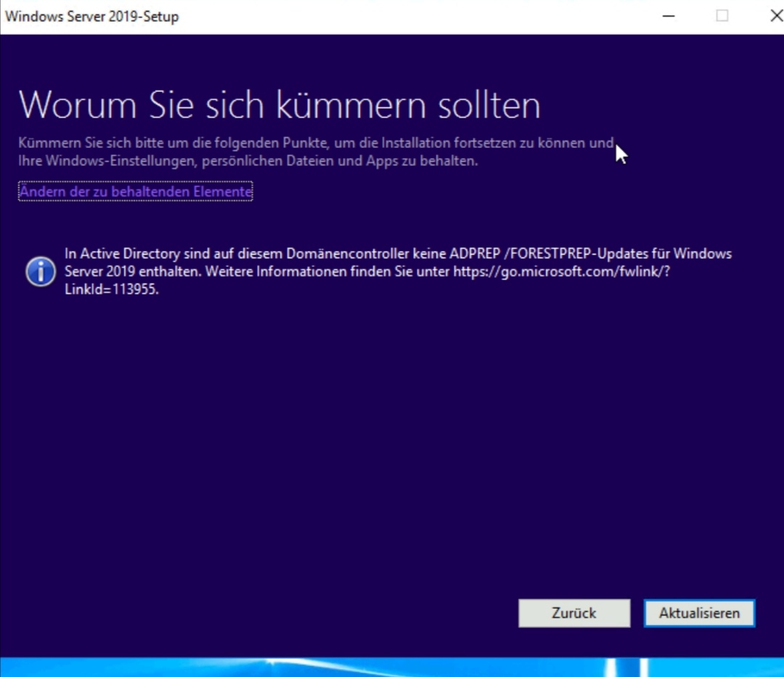784x677 pixels.
Task: Click the 'Worum Sie sich kümmern sollten' heading
Action: 279,105
